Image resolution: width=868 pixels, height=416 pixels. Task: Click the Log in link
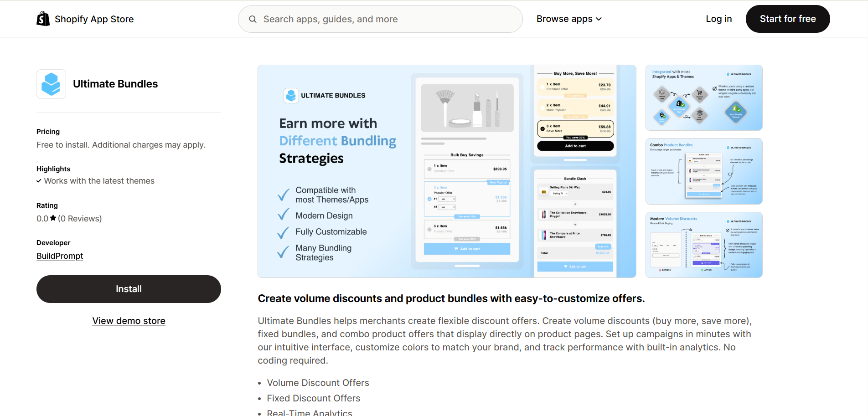coord(718,19)
